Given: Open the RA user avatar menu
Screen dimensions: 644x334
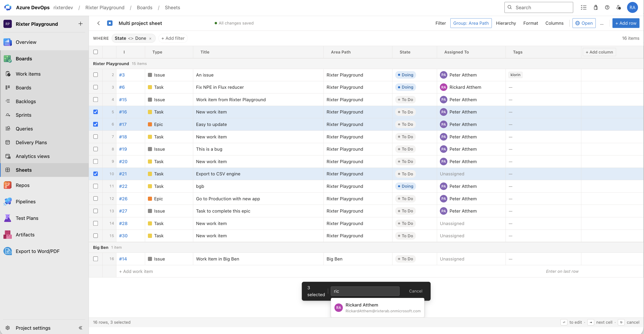Looking at the screenshot, I should pos(632,8).
